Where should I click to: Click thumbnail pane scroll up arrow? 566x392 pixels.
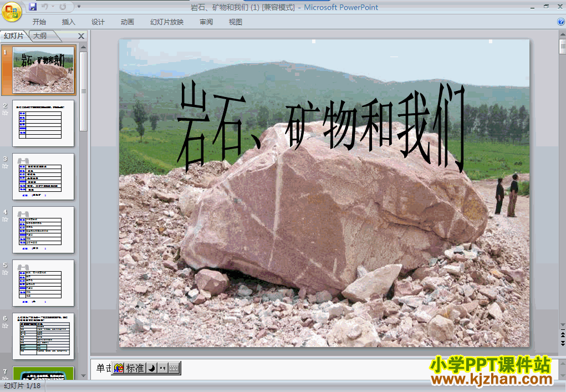click(x=83, y=47)
